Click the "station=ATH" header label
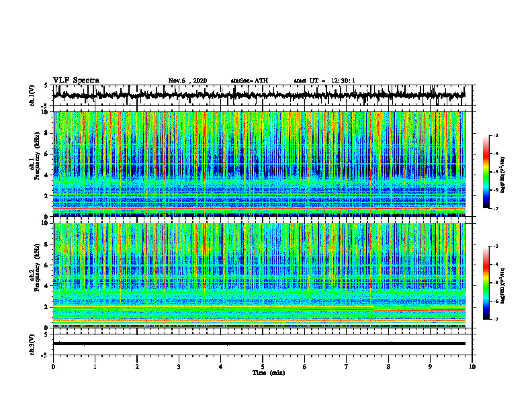 (x=249, y=81)
